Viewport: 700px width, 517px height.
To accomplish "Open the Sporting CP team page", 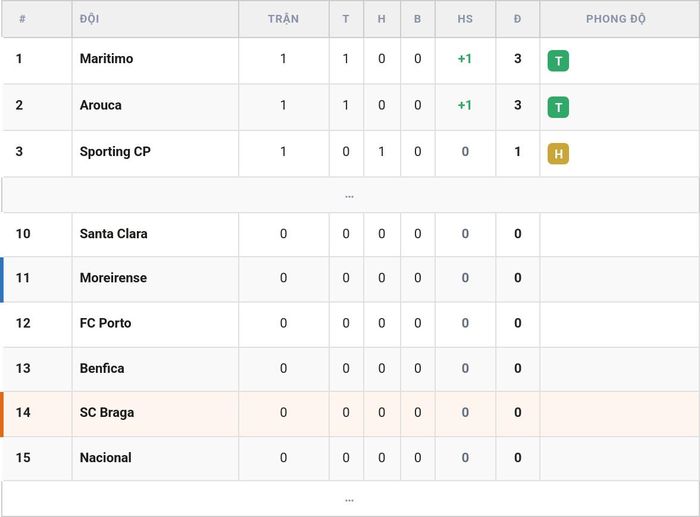I will point(115,151).
